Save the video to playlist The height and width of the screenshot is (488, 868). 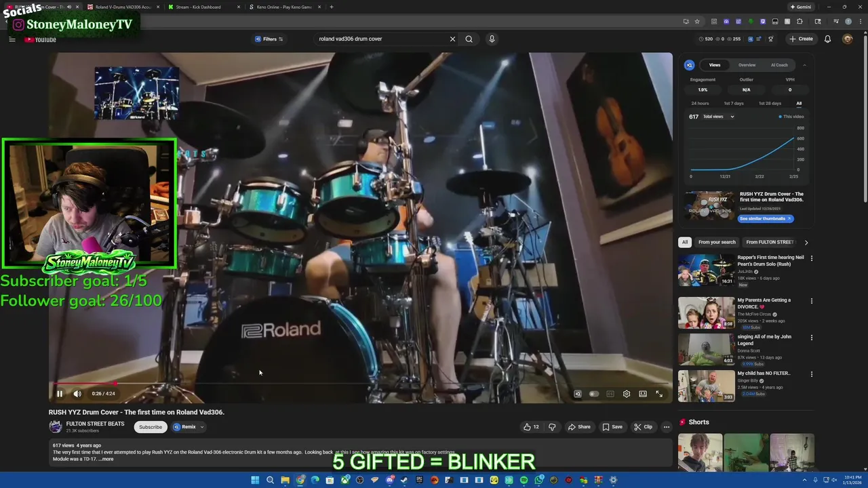tap(612, 427)
